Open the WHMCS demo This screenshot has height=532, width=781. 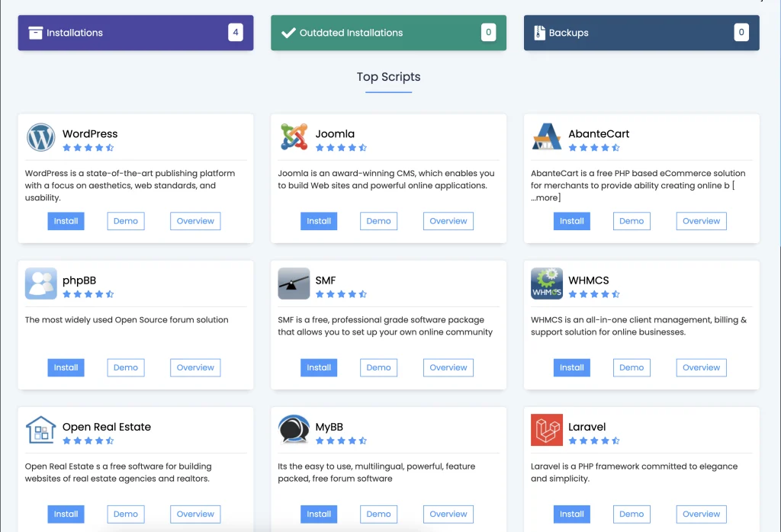click(632, 367)
